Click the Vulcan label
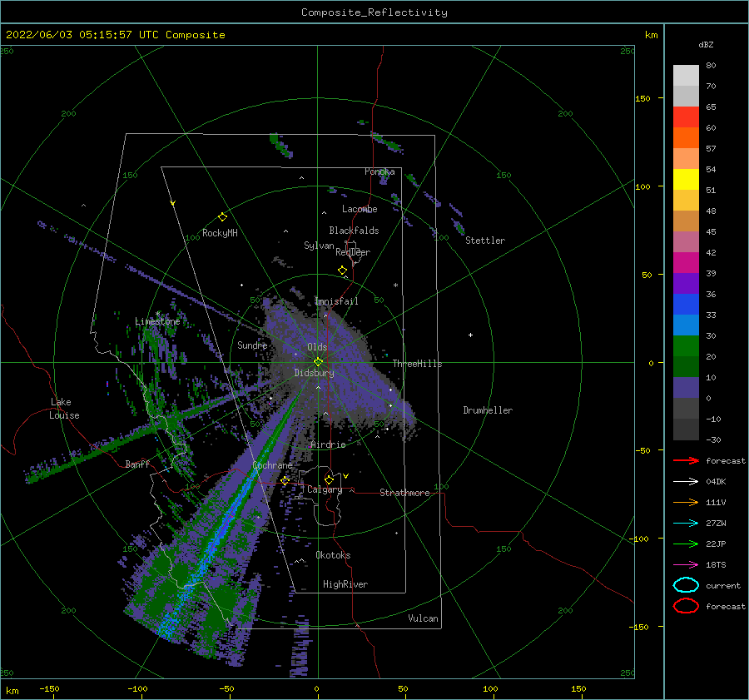749x700 pixels. (424, 618)
